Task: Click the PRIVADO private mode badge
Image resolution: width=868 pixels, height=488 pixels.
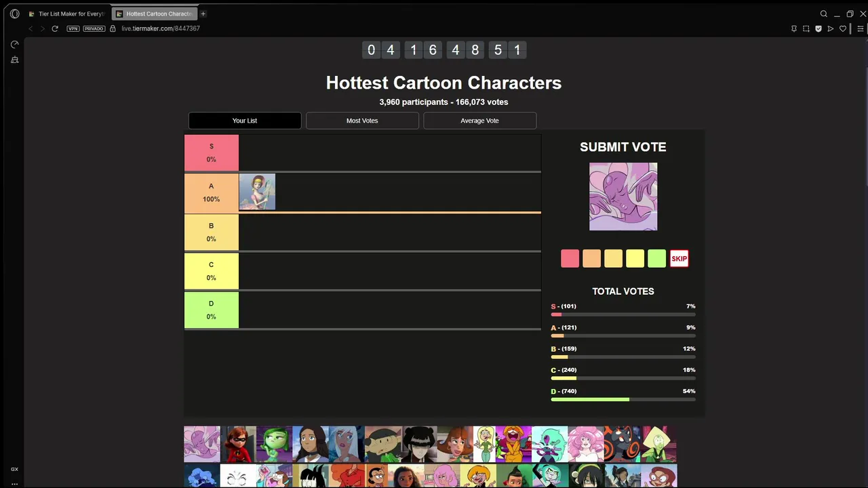Action: (x=94, y=28)
